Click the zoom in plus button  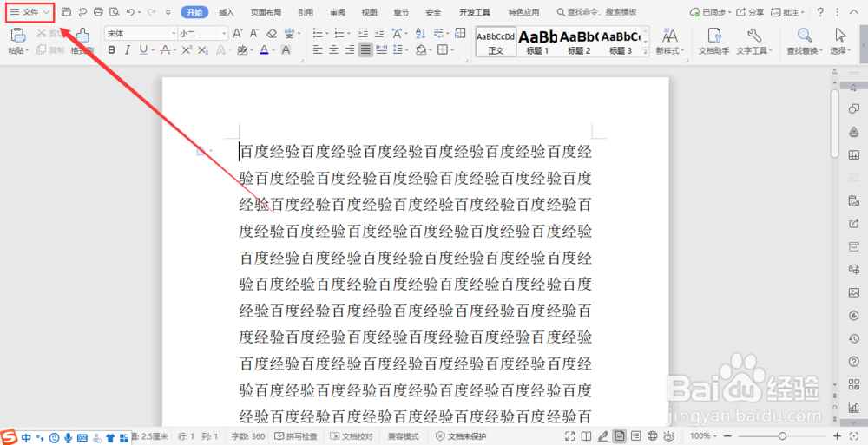[837, 436]
